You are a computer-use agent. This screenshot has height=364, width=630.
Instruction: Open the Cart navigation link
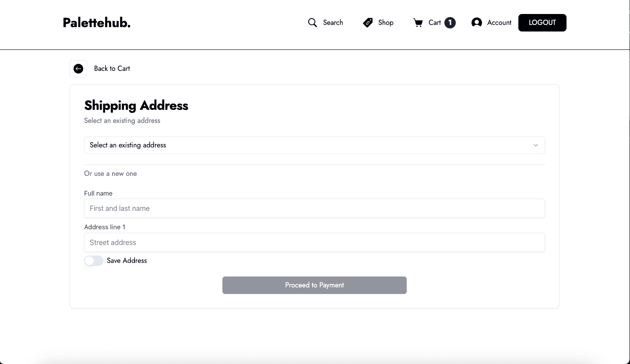(x=434, y=23)
